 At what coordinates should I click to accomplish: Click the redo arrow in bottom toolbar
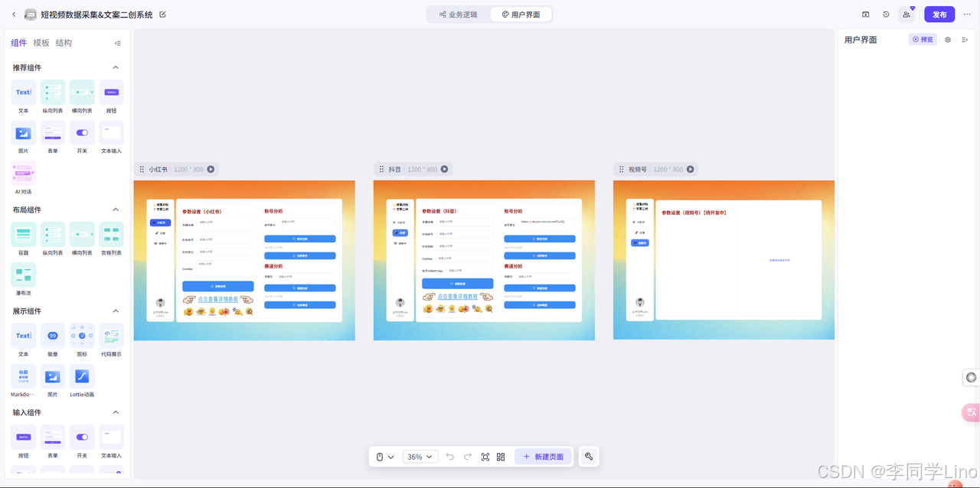pyautogui.click(x=468, y=457)
